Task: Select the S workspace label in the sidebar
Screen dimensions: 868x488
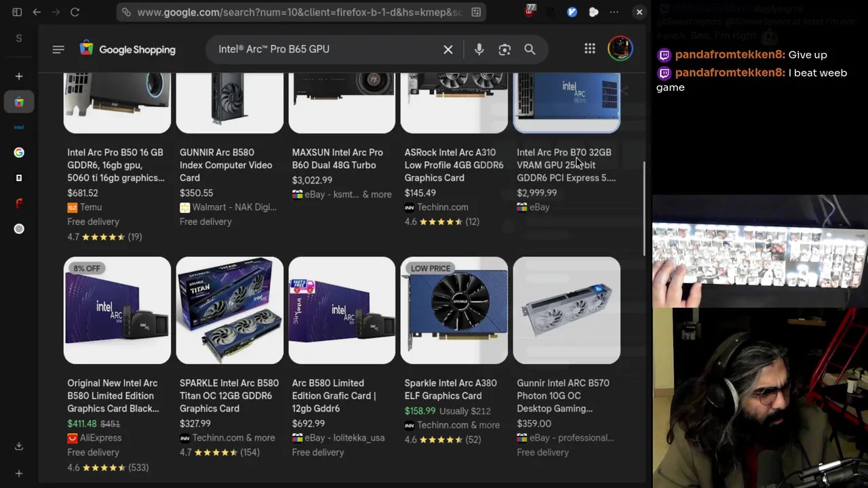Action: pyautogui.click(x=19, y=39)
